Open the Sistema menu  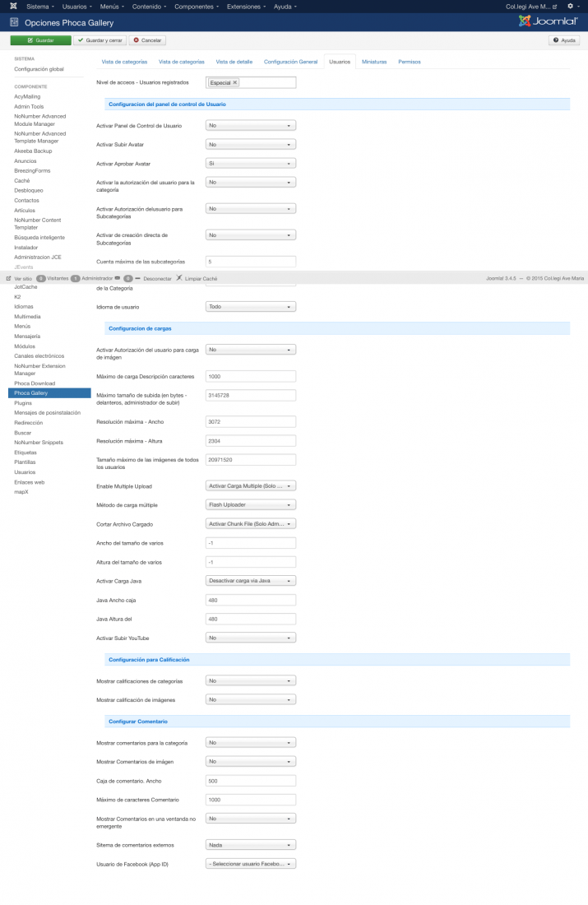pyautogui.click(x=39, y=7)
